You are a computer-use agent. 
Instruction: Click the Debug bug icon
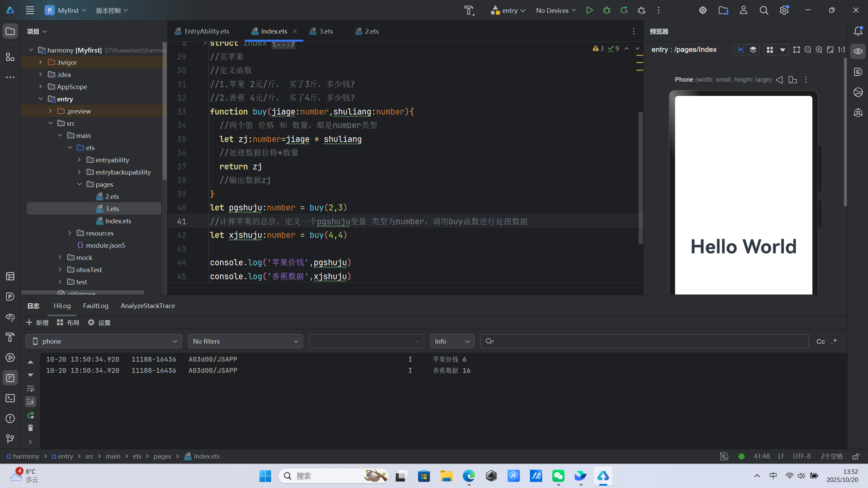pyautogui.click(x=607, y=10)
